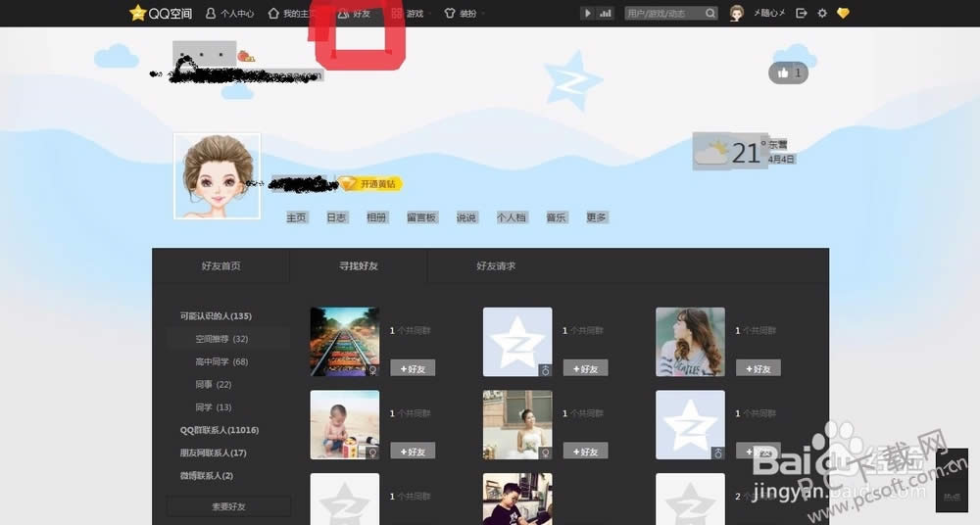Click gender icon on baby photo
Screen dimensions: 980x525
click(x=372, y=453)
